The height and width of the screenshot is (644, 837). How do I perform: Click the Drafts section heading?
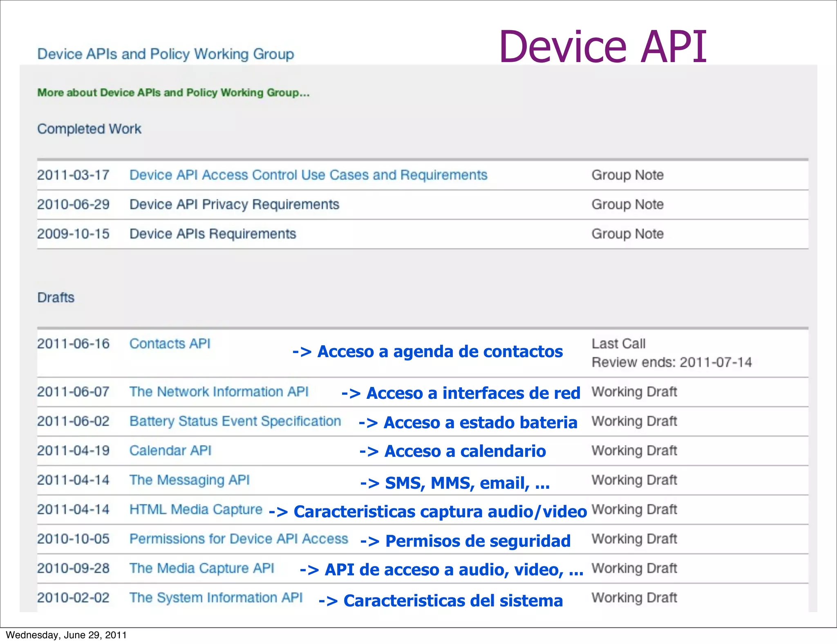[56, 297]
